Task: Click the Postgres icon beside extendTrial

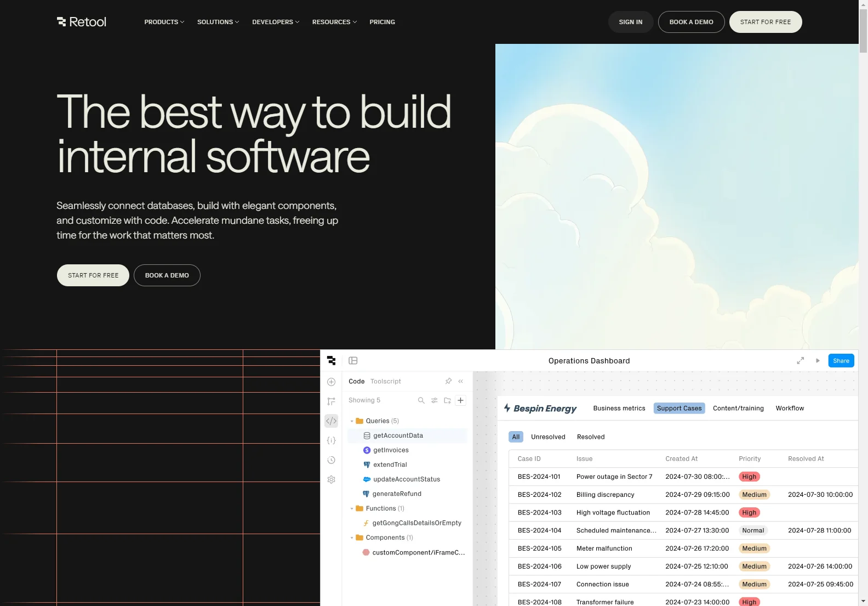Action: tap(367, 465)
